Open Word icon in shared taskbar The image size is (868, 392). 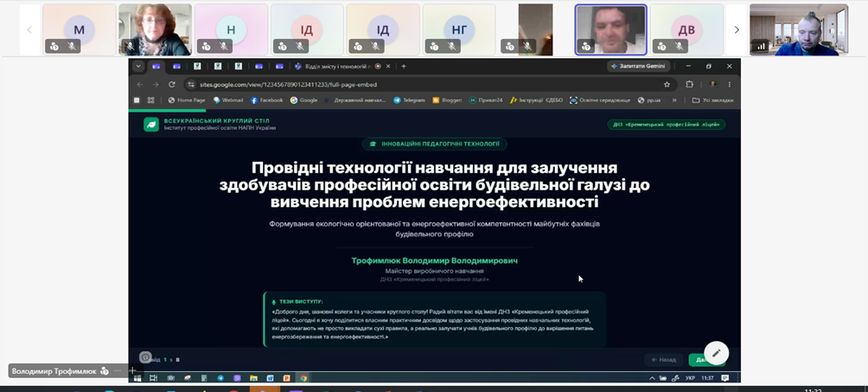(x=270, y=378)
